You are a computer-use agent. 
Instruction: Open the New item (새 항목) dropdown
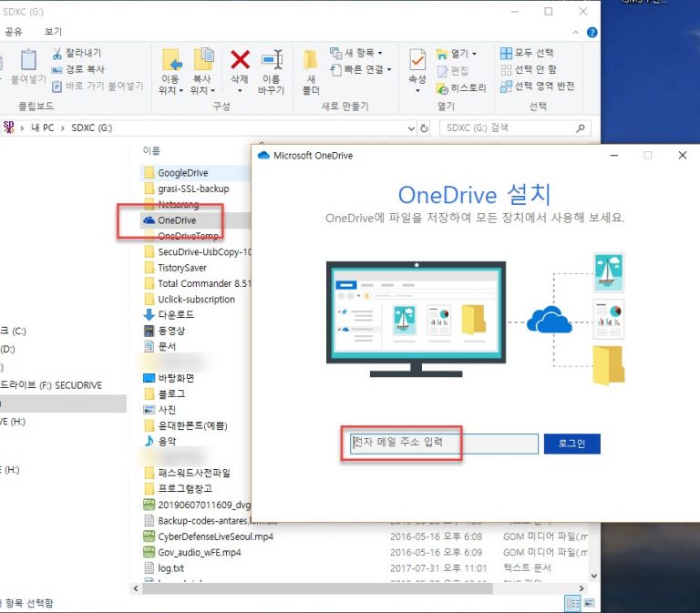click(356, 53)
